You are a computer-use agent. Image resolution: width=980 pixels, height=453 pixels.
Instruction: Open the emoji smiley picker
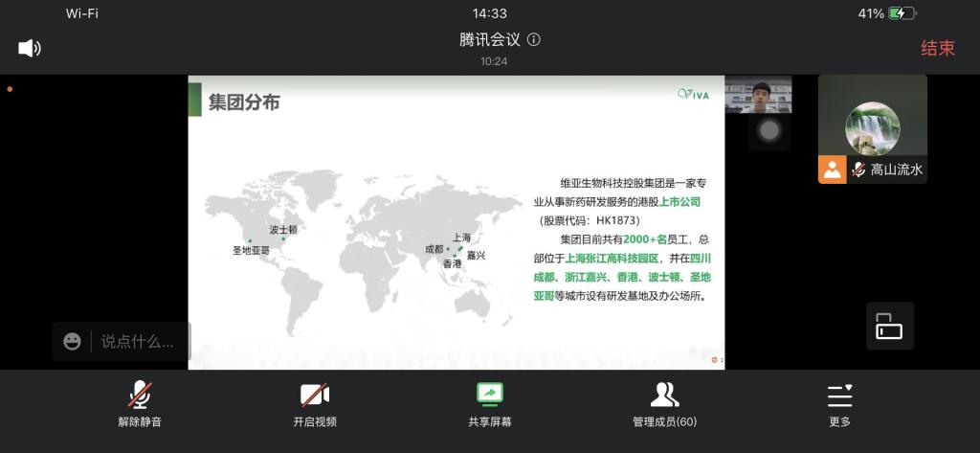point(72,341)
